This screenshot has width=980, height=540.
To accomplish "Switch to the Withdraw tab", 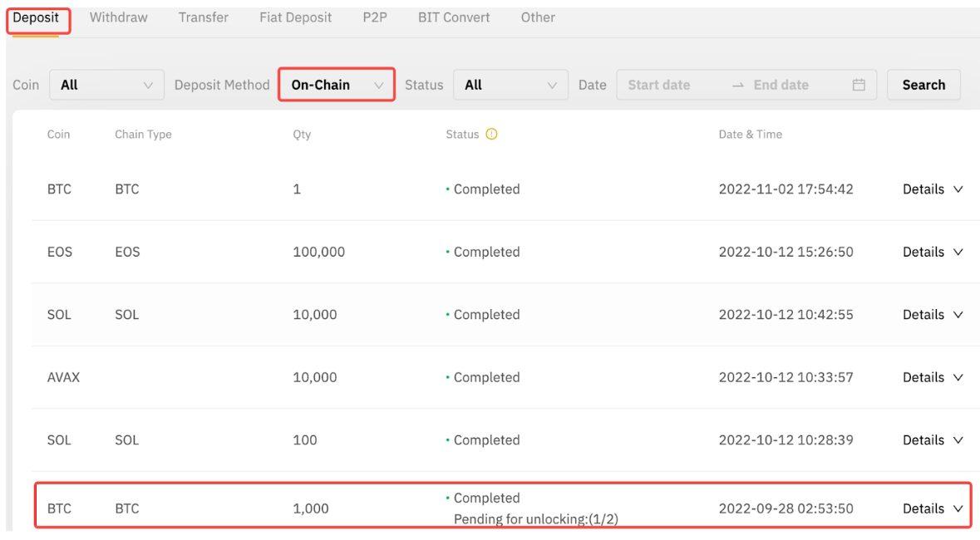I will tap(118, 17).
